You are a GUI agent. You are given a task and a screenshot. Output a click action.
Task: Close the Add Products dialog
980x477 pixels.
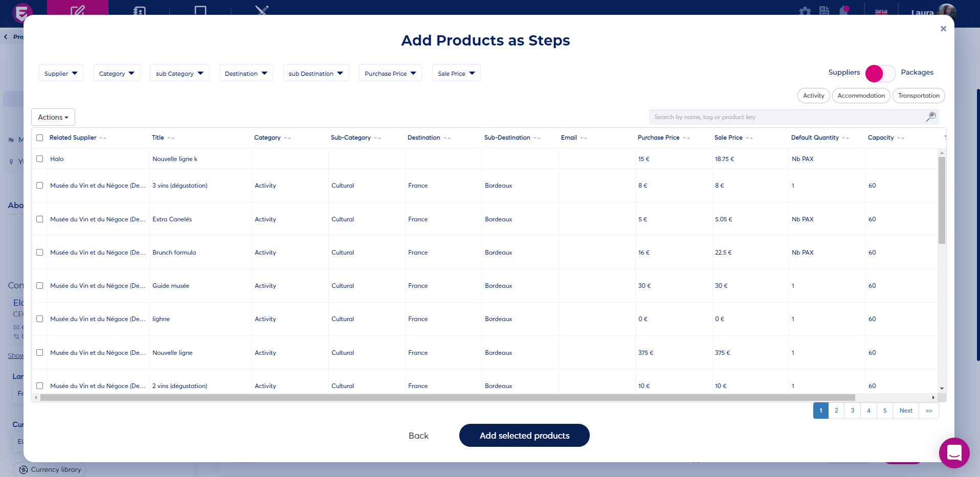pos(943,29)
